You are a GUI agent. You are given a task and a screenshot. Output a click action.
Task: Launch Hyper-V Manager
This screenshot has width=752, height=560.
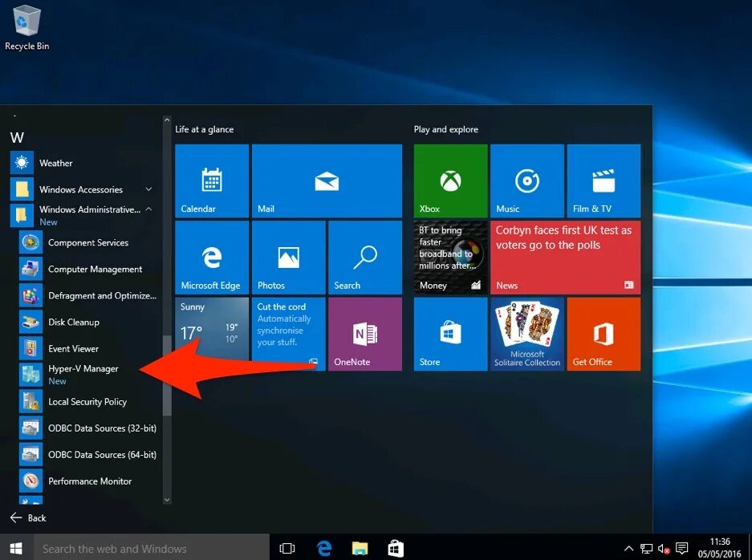point(89,375)
